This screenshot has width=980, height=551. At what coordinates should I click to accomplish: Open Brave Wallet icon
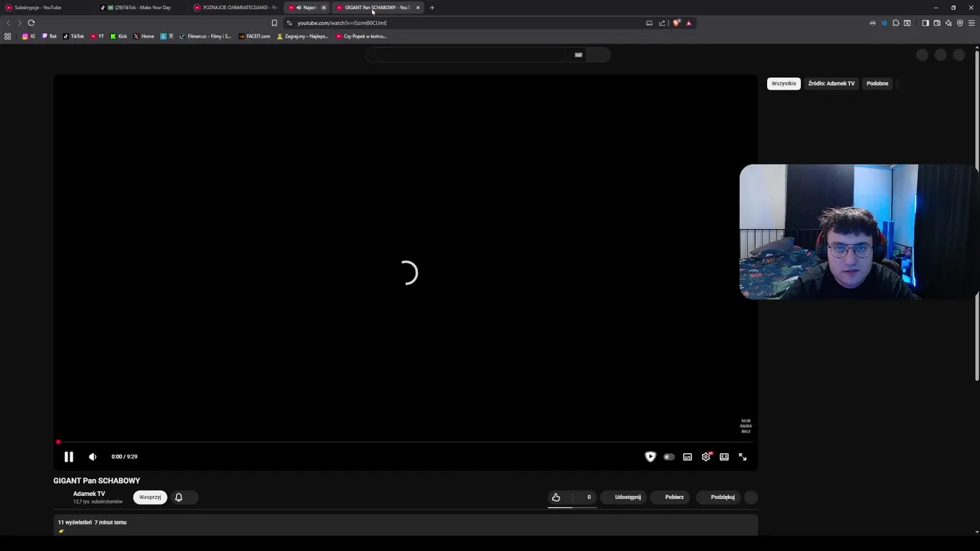(936, 23)
